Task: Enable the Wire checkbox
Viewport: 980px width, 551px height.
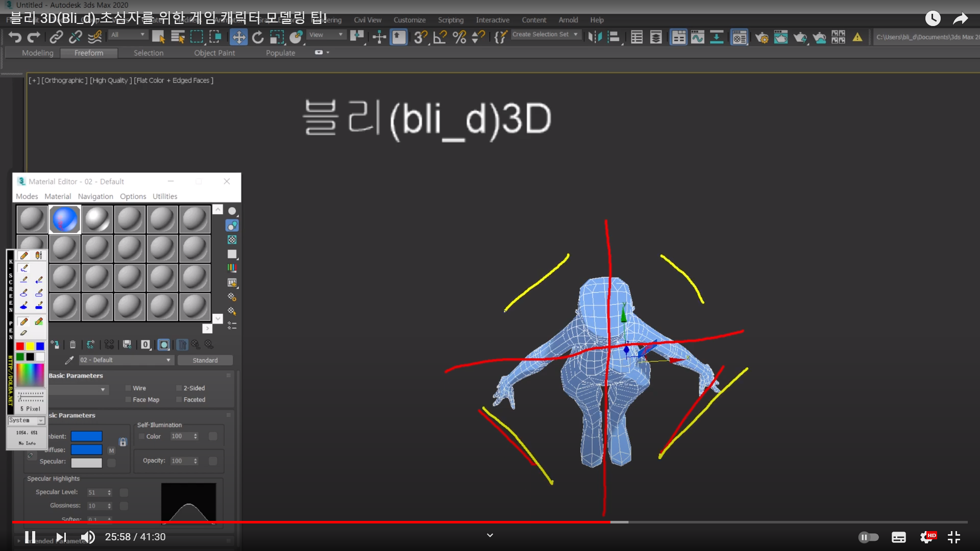Action: point(128,388)
